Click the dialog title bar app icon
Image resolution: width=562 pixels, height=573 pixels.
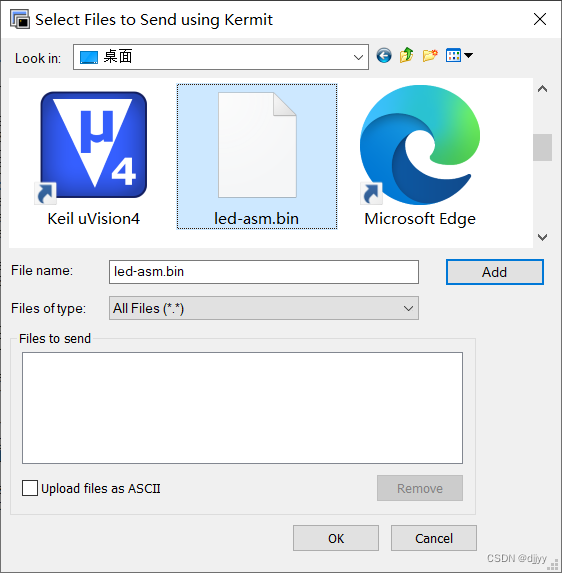20,19
